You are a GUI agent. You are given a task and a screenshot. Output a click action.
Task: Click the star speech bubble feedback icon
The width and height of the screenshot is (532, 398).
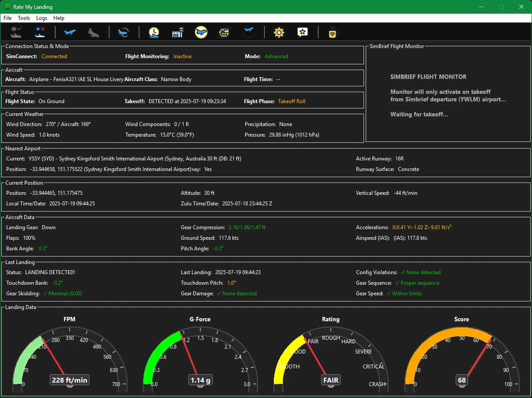(303, 32)
